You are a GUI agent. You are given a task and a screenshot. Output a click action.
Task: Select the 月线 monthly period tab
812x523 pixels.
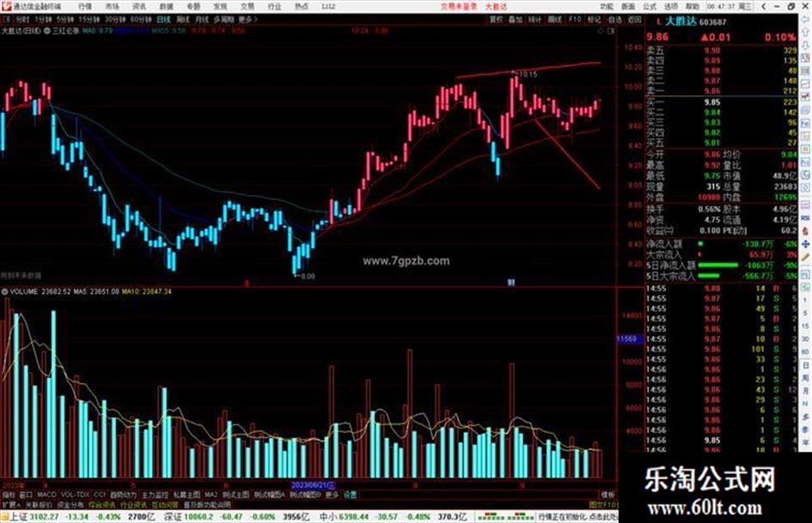[x=202, y=19]
